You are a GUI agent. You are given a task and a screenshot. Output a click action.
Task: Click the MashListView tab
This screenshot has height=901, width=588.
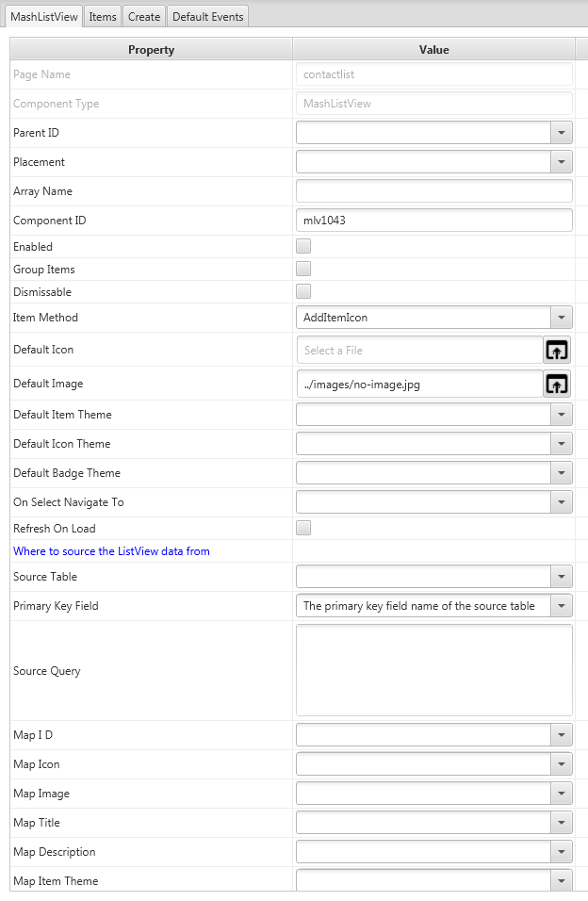point(44,16)
